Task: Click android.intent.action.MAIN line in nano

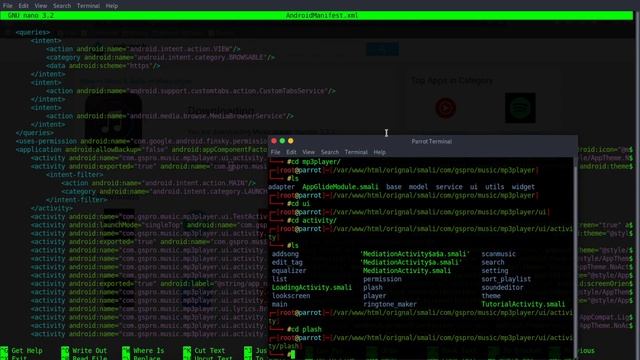Action: (158, 183)
